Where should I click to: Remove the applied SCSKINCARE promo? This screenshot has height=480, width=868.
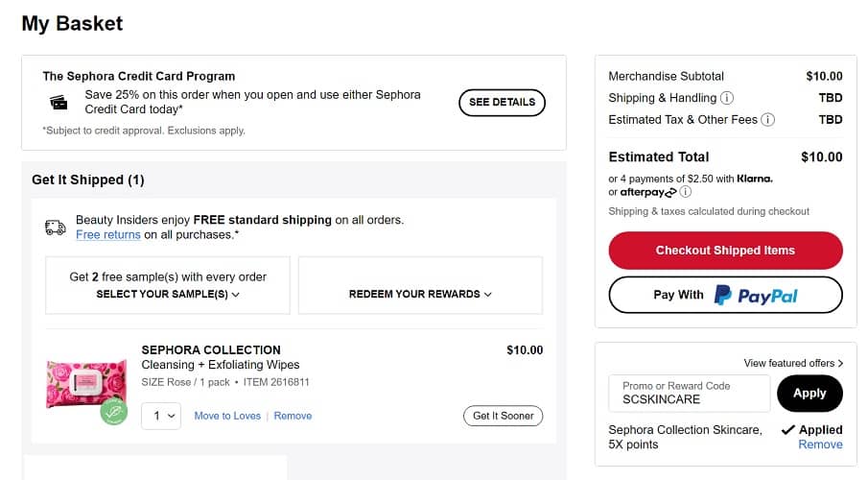(x=820, y=444)
